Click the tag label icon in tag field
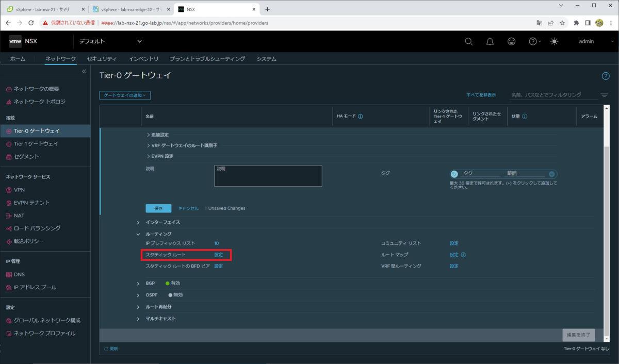The width and height of the screenshot is (619, 364). tap(454, 174)
